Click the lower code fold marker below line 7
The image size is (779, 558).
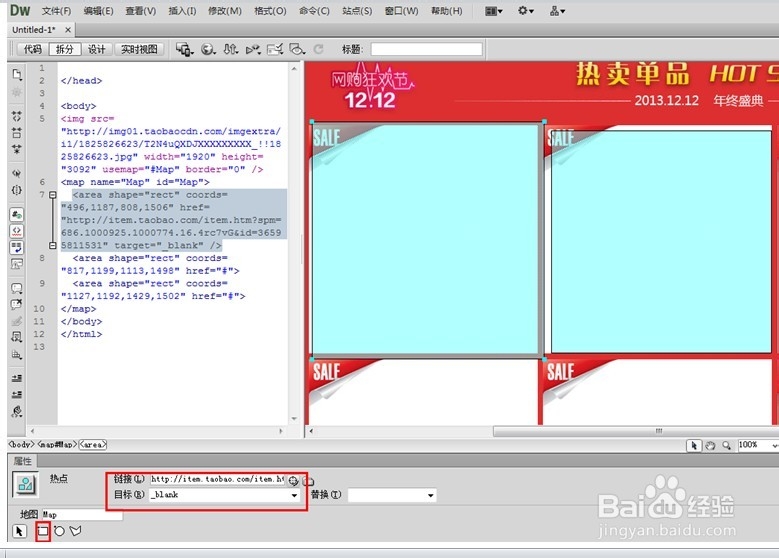(53, 245)
